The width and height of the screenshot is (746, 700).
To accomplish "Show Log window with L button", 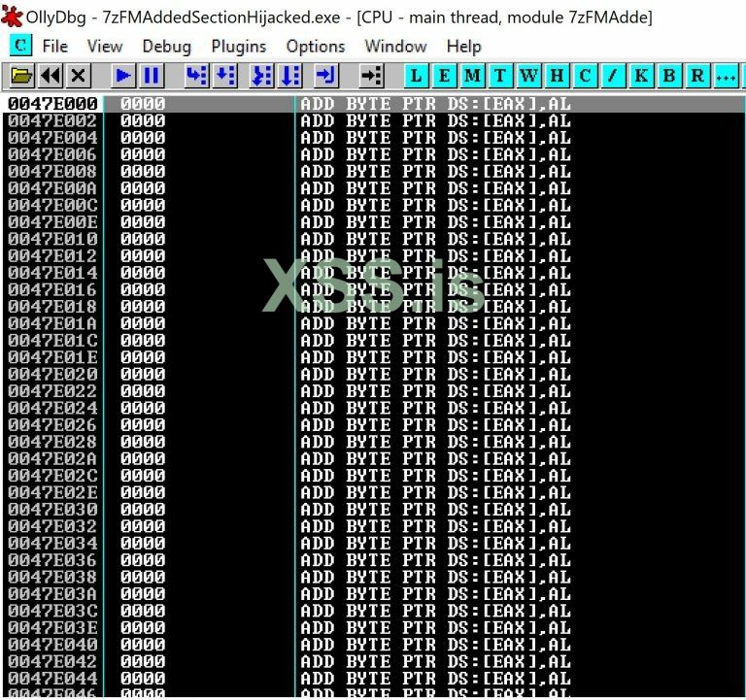I will pos(417,76).
